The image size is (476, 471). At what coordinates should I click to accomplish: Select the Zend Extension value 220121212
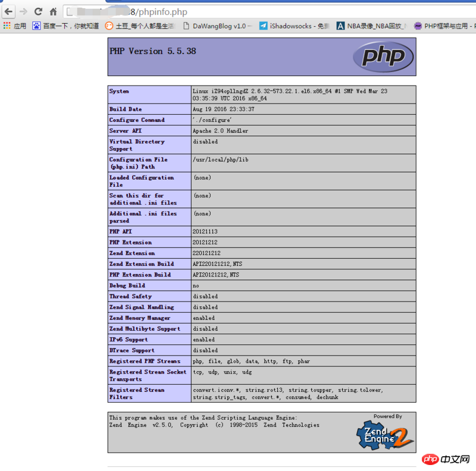click(206, 253)
